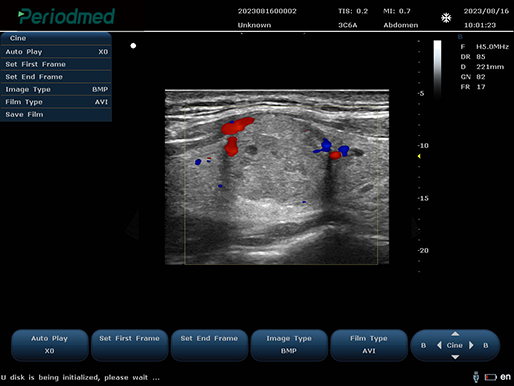Click the Cine up arrow
The width and height of the screenshot is (514, 386).
coord(455,334)
